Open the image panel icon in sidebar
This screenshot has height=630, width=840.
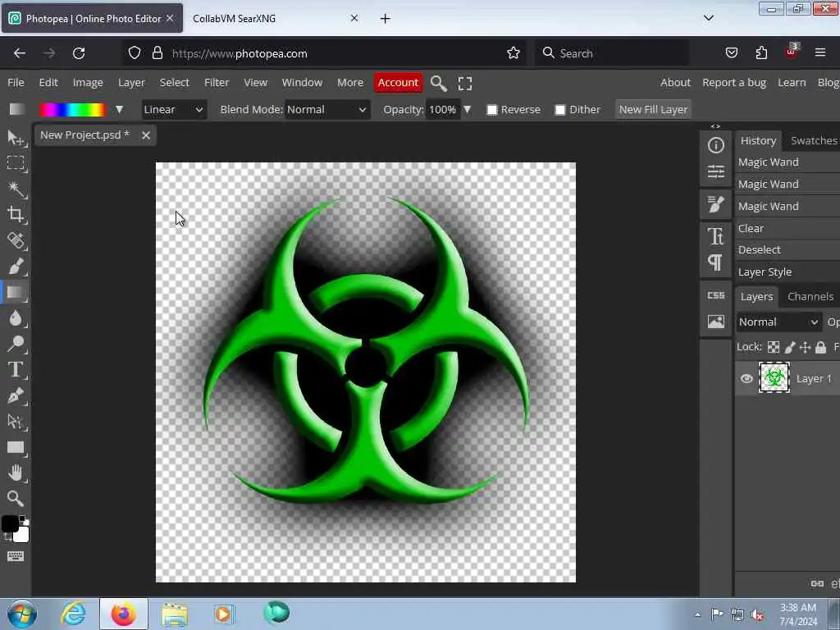[x=715, y=322]
